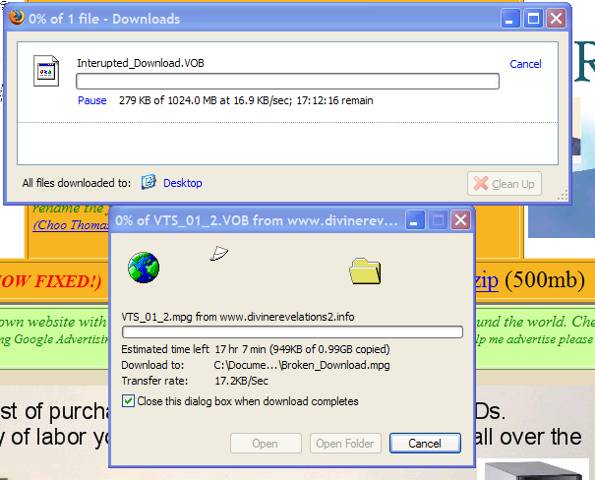595x480 pixels.
Task: Click the Firefox download progress bar
Action: (288, 81)
